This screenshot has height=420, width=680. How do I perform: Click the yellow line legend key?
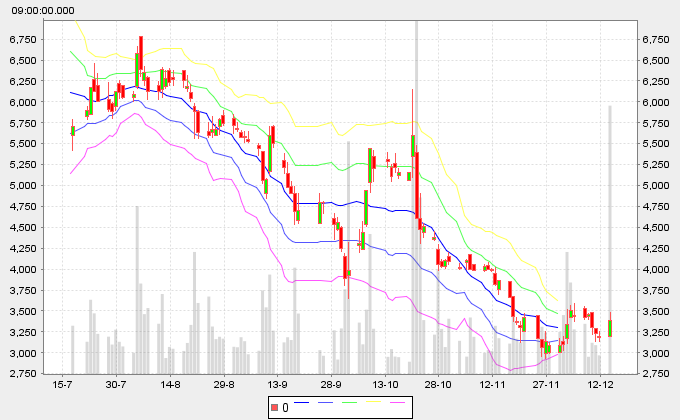(374, 403)
